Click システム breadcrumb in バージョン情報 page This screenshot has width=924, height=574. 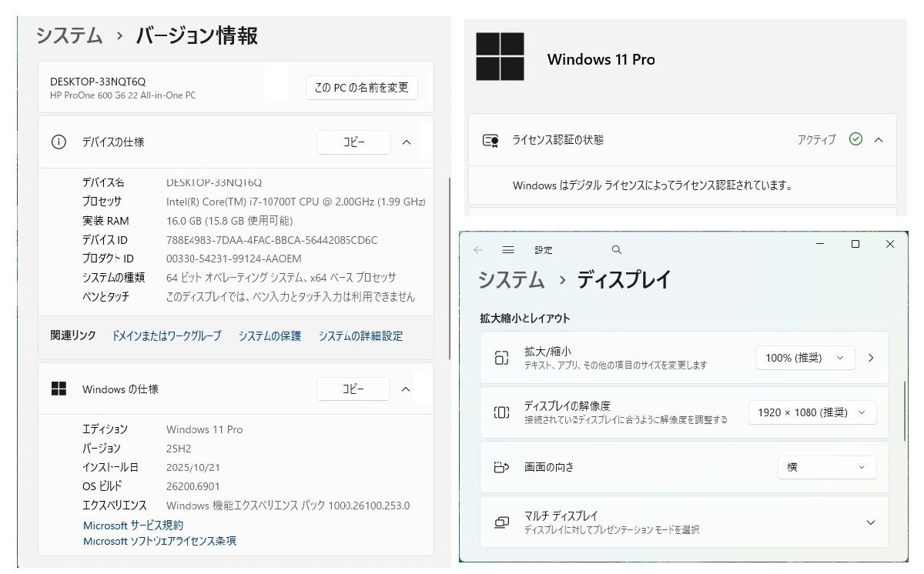tap(69, 35)
